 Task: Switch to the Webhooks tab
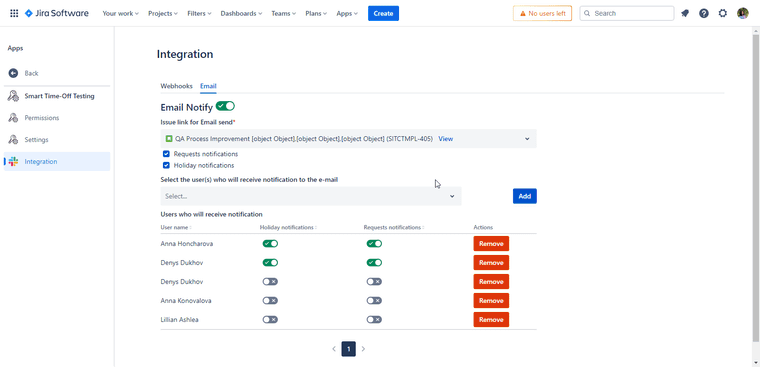[176, 86]
